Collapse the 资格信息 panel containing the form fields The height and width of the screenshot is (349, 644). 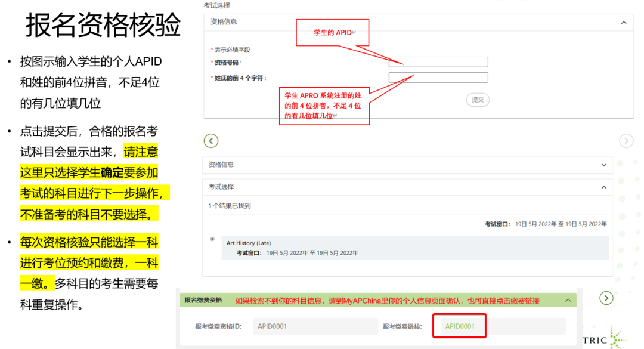pos(624,23)
